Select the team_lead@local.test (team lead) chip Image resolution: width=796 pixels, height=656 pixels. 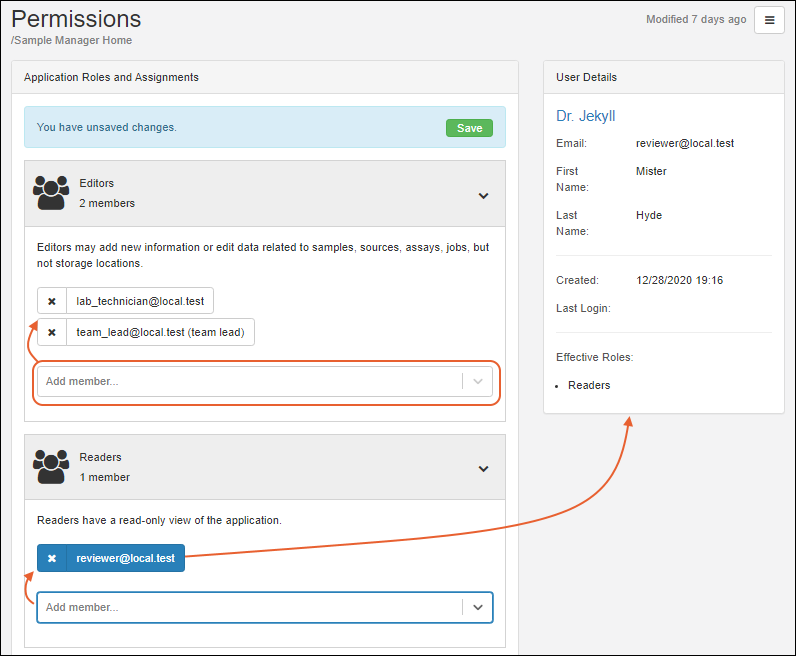160,332
